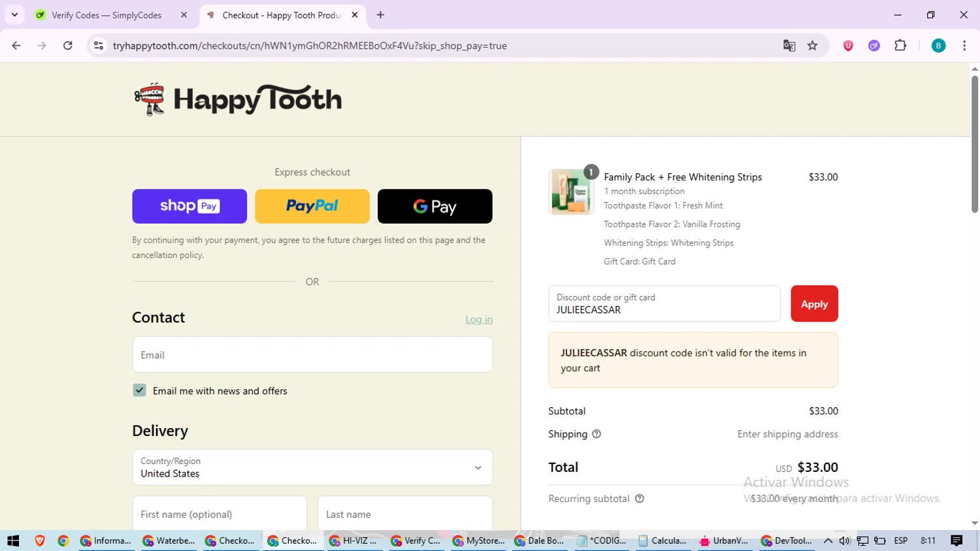Open the Windows Start menu
The image size is (980, 551).
pyautogui.click(x=13, y=541)
